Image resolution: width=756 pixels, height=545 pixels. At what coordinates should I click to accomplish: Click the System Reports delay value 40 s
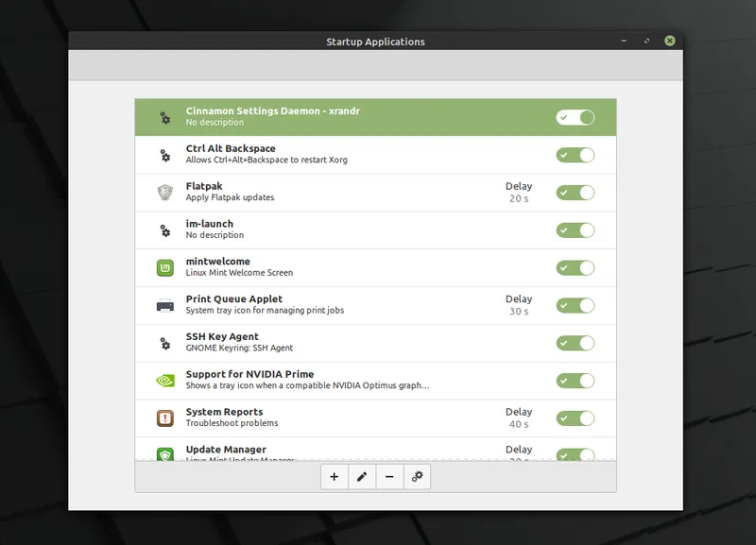pyautogui.click(x=519, y=423)
